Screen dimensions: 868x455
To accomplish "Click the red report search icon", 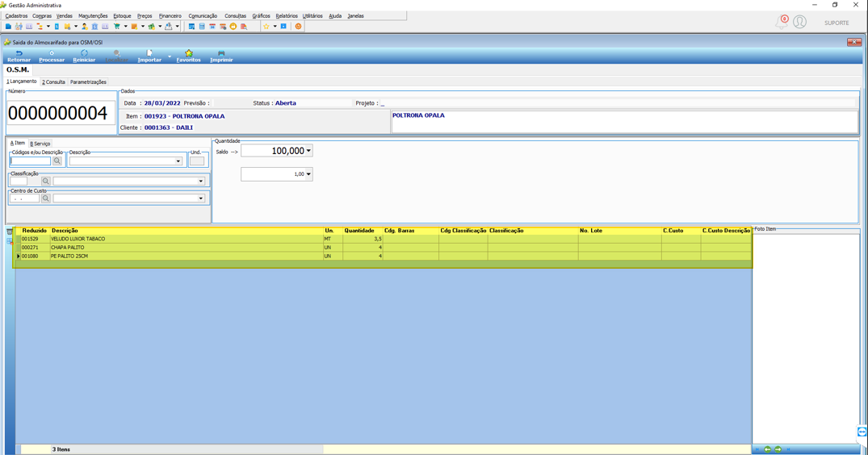I will coord(244,27).
